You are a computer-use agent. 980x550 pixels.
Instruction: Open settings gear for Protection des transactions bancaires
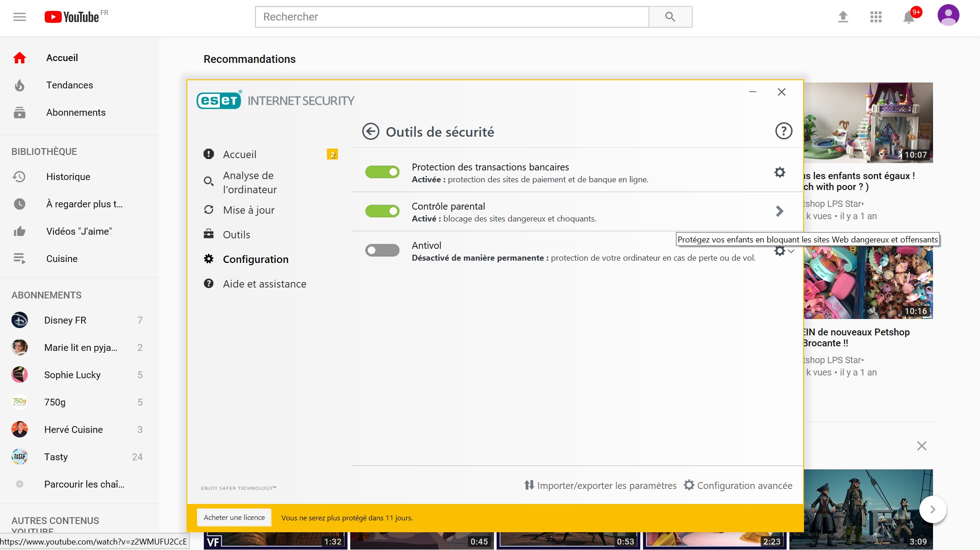point(779,172)
